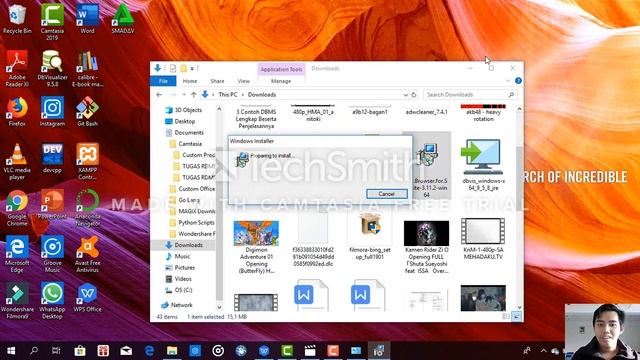The image size is (640, 360).
Task: Open the Manage ribbon tab
Action: [x=281, y=81]
